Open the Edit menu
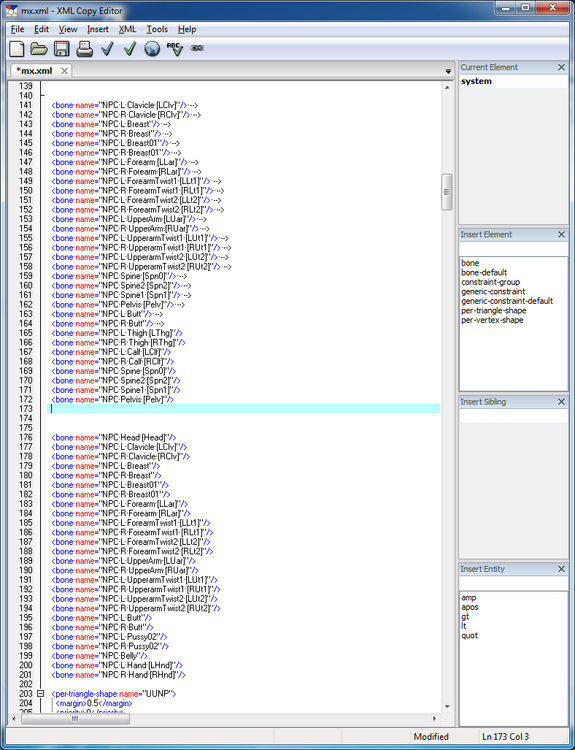Viewport: 575px width, 750px height. click(41, 29)
